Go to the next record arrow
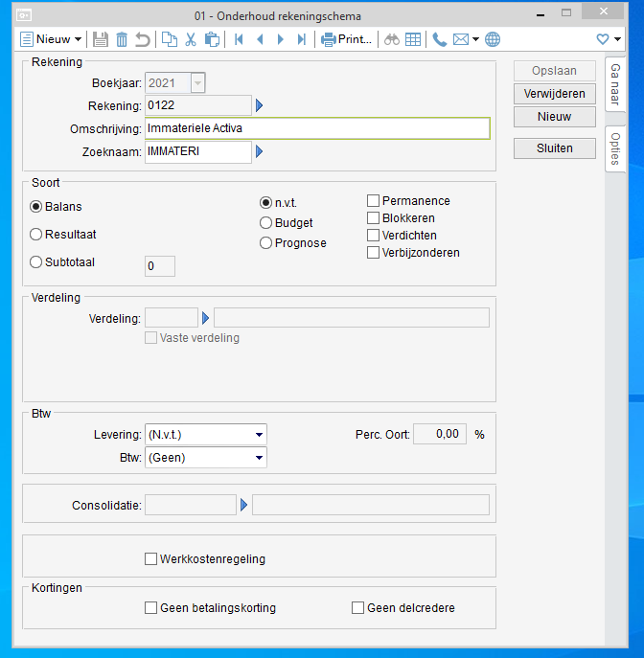The height and width of the screenshot is (658, 644). (281, 39)
